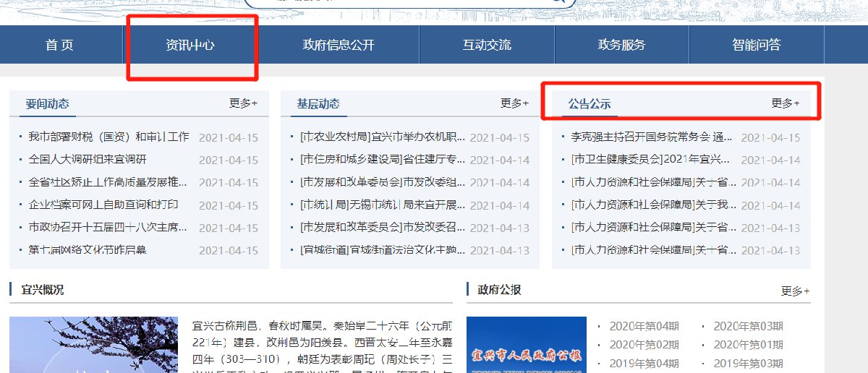Select 资讯中心 in the navigation bar
The height and width of the screenshot is (373, 868).
click(190, 45)
